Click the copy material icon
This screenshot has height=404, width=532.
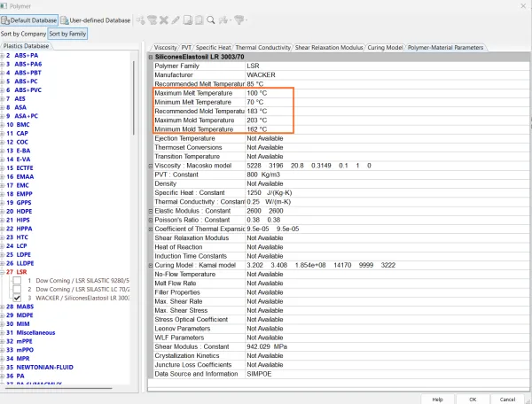[x=188, y=20]
